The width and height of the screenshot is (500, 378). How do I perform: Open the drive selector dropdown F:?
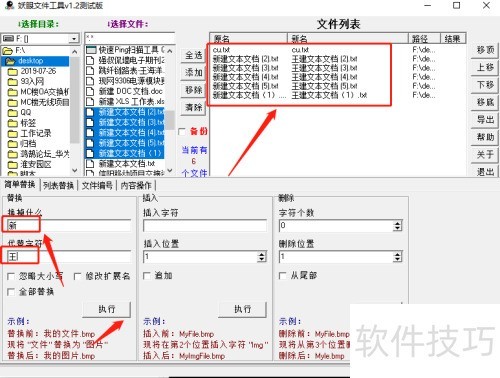pos(73,39)
